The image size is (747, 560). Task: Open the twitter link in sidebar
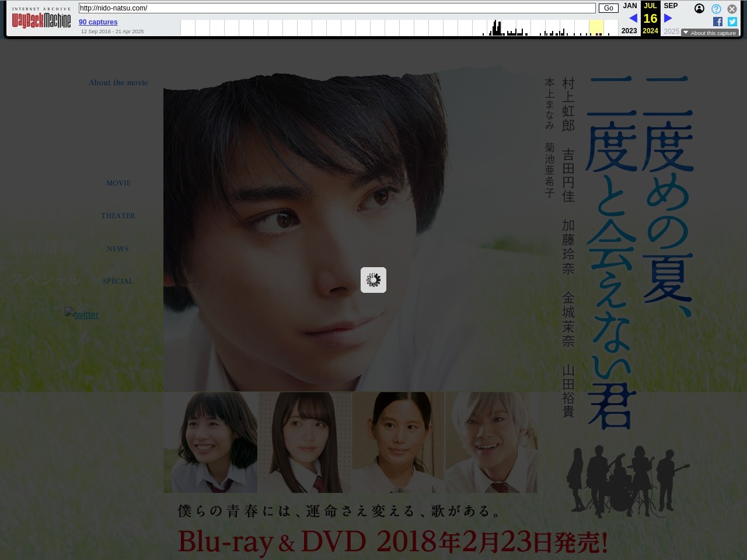point(82,314)
